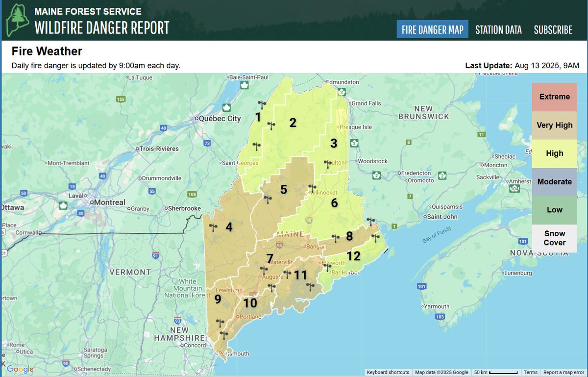Click the station icon directly left of zone 8 label
Viewport: 588px width, 377px height.
[x=336, y=238]
